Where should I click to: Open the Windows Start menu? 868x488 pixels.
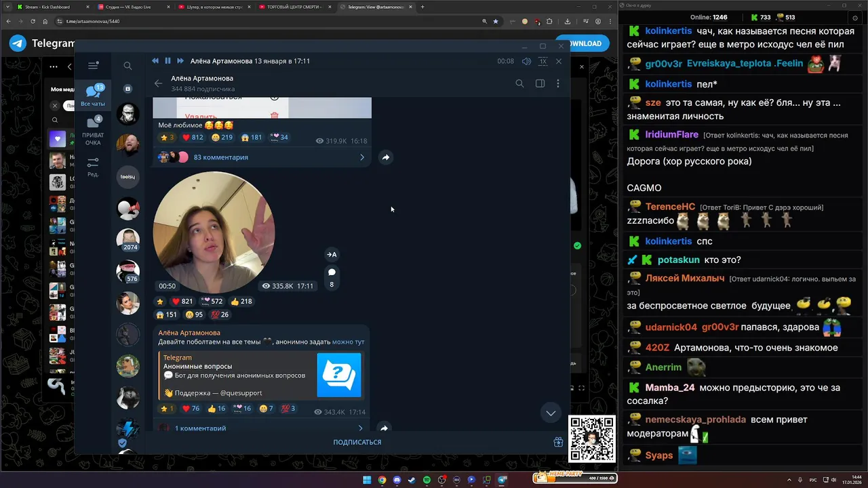tap(367, 480)
